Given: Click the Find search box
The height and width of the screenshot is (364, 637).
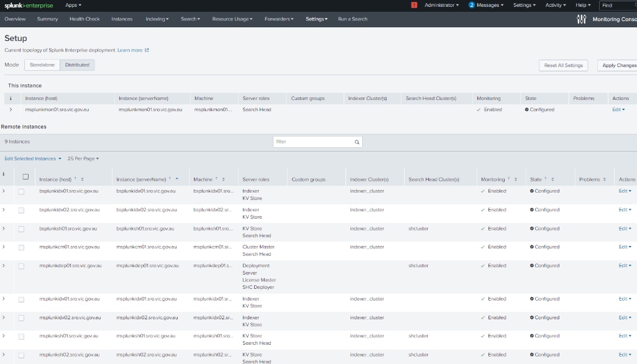Looking at the screenshot, I should (618, 6).
